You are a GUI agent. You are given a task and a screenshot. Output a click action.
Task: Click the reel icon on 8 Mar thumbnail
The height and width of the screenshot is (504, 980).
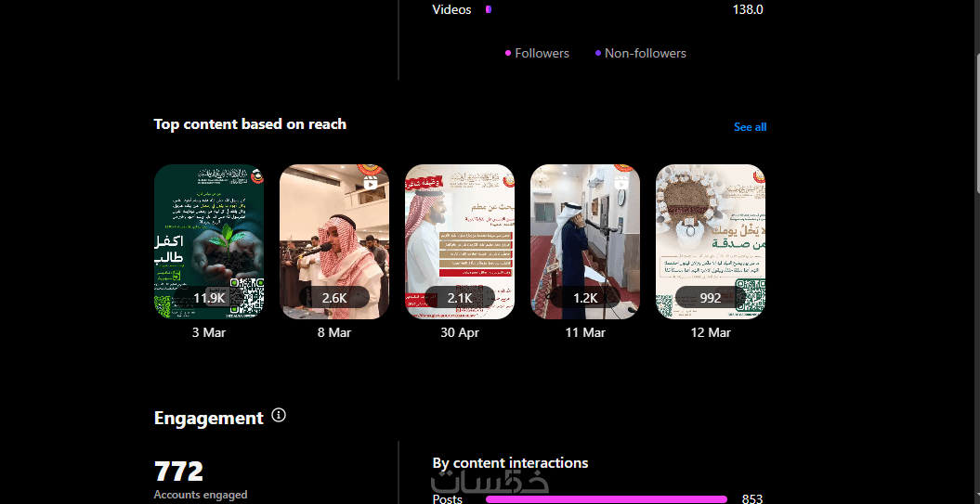click(371, 182)
